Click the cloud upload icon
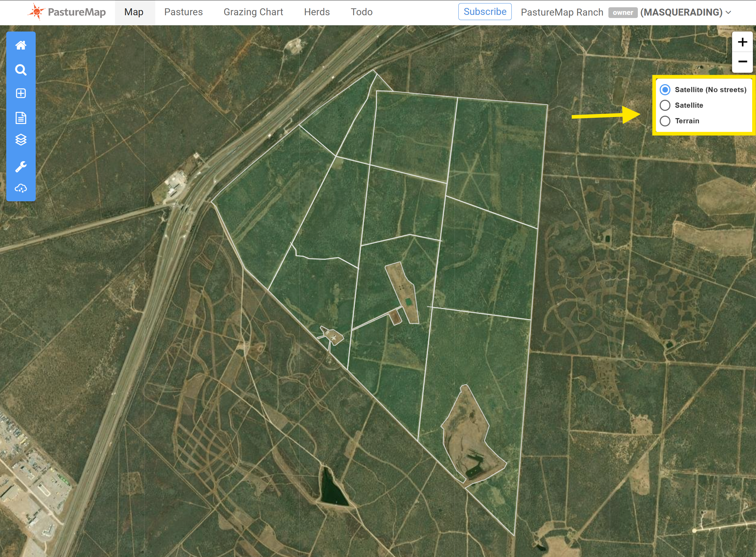The height and width of the screenshot is (557, 756). click(21, 188)
